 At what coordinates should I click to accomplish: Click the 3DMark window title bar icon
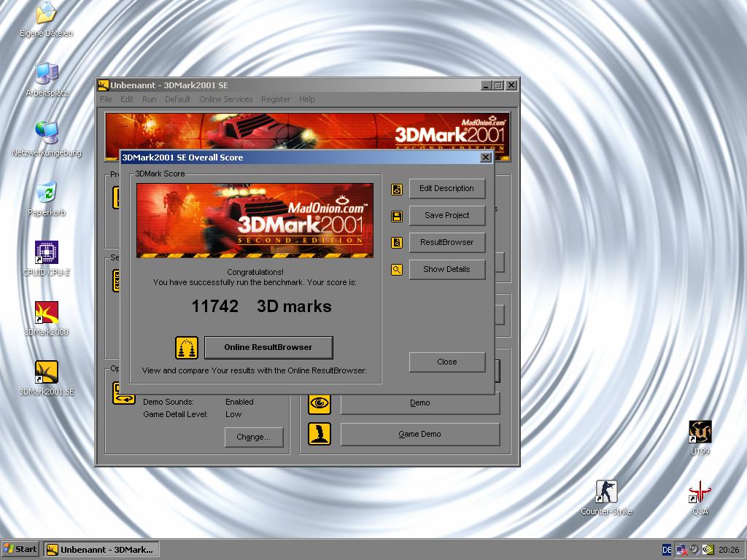point(103,85)
